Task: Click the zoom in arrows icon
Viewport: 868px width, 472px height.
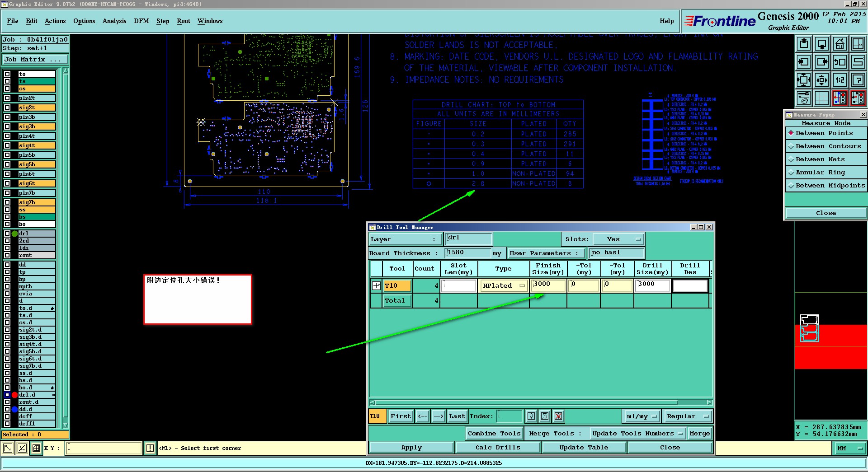Action: click(804, 80)
